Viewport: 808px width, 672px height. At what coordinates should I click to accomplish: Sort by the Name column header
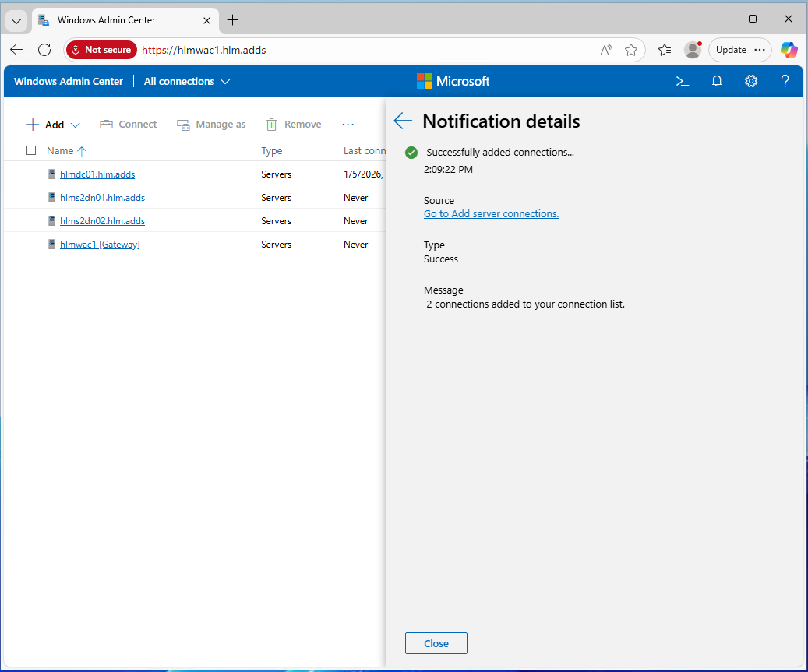(60, 151)
